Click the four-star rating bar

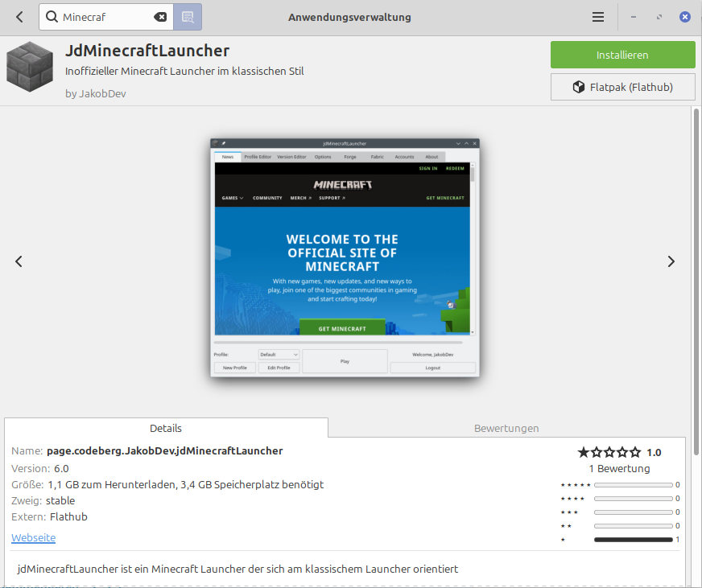(634, 499)
